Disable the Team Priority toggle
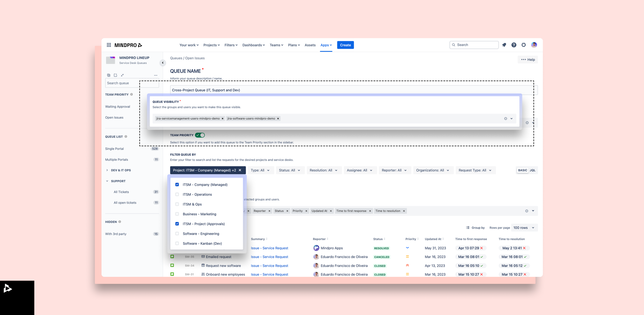The image size is (644, 315). (200, 135)
